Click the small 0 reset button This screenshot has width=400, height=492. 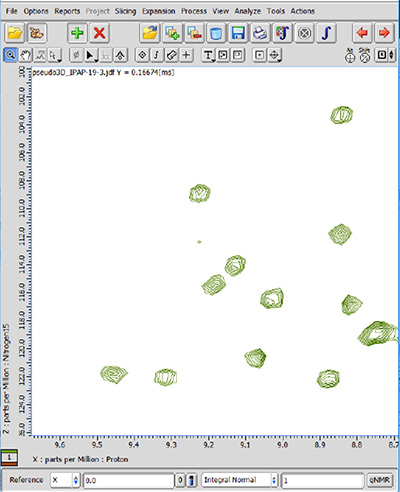click(180, 480)
